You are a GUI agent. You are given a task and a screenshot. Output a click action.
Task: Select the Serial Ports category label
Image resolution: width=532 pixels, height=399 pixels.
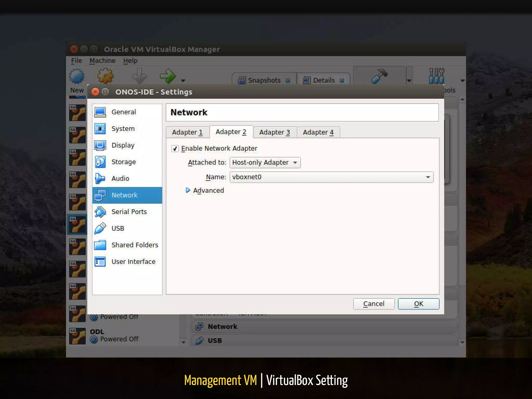point(129,212)
